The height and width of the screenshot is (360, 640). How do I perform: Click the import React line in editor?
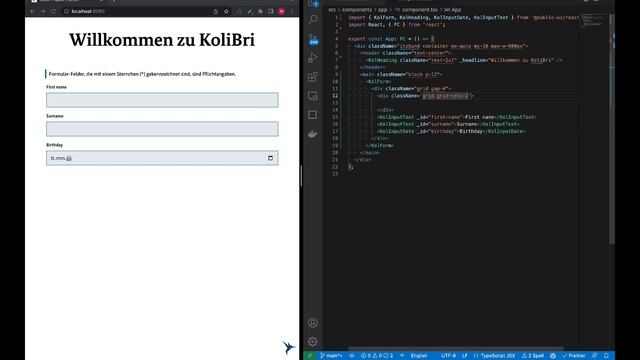point(397,24)
